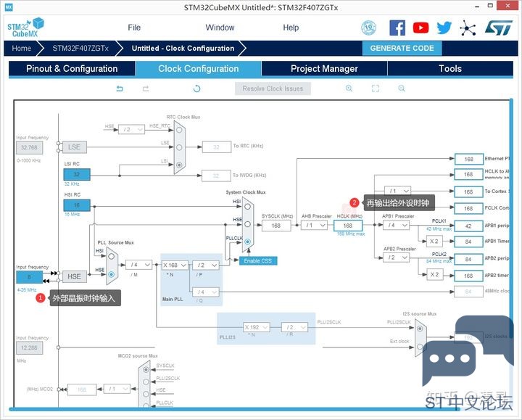Open the PLLI2S X 192 multiplier dropdown
Screen dimensions: 522x420
click(257, 327)
